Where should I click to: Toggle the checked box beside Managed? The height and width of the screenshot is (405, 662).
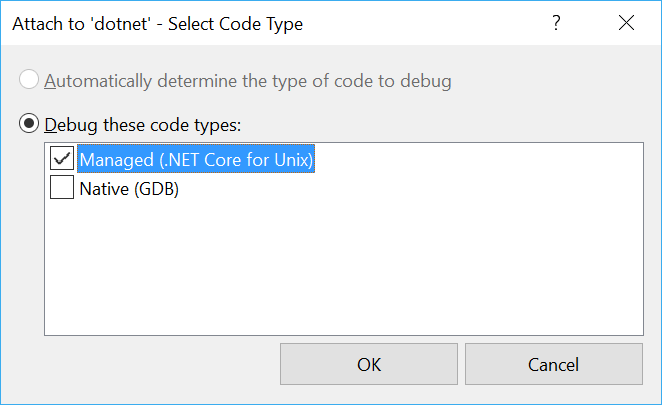pyautogui.click(x=62, y=159)
